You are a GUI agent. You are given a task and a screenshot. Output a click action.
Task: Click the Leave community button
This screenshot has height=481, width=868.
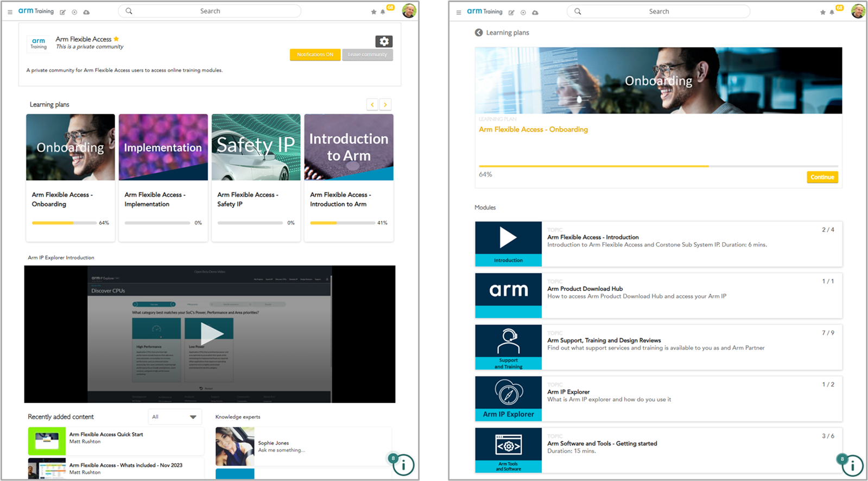(x=368, y=55)
